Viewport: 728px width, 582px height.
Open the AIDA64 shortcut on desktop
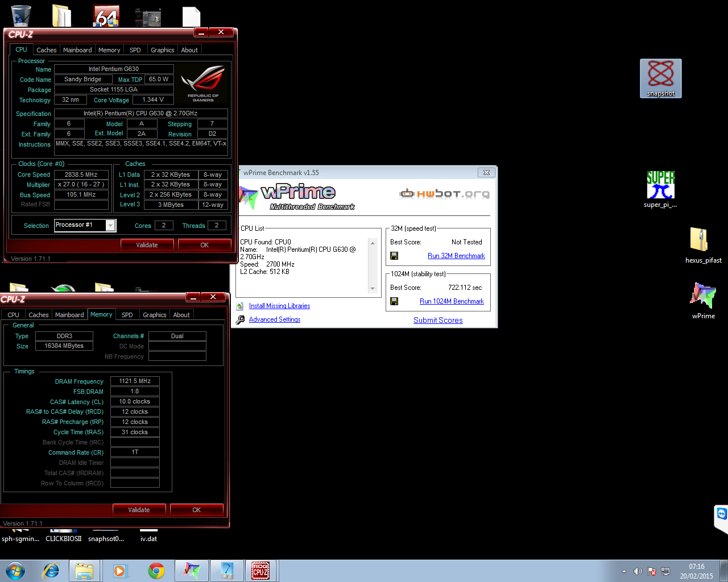click(x=106, y=16)
